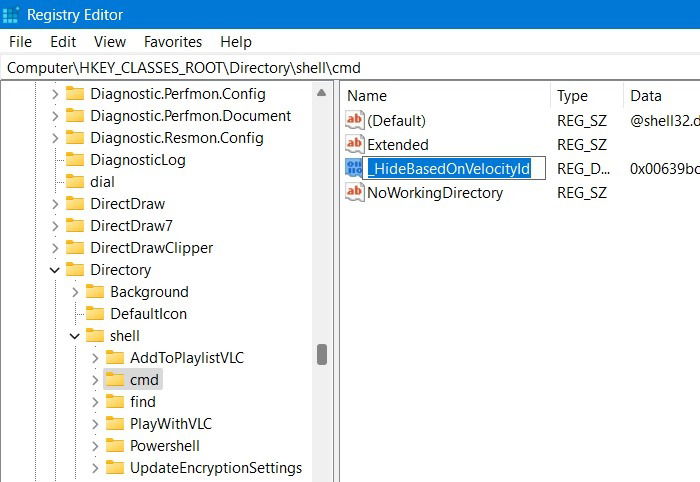Select the DiagnosticLog key label
The width and height of the screenshot is (700, 482).
138,160
